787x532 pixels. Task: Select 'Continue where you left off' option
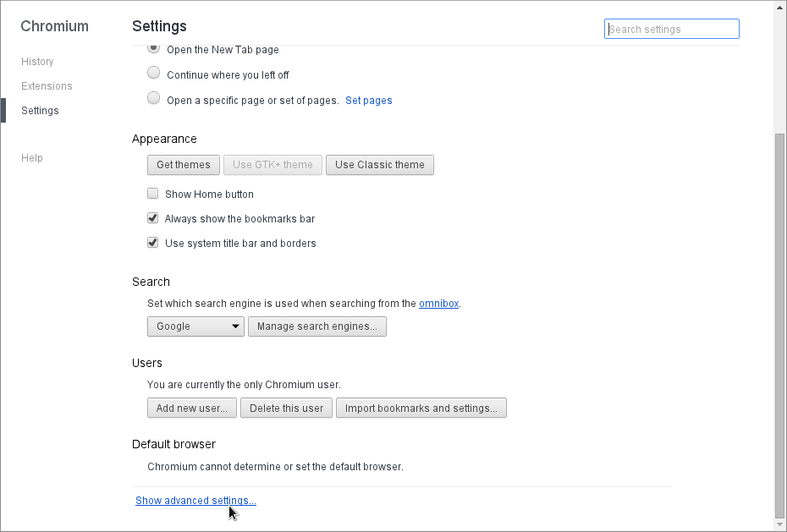point(154,74)
